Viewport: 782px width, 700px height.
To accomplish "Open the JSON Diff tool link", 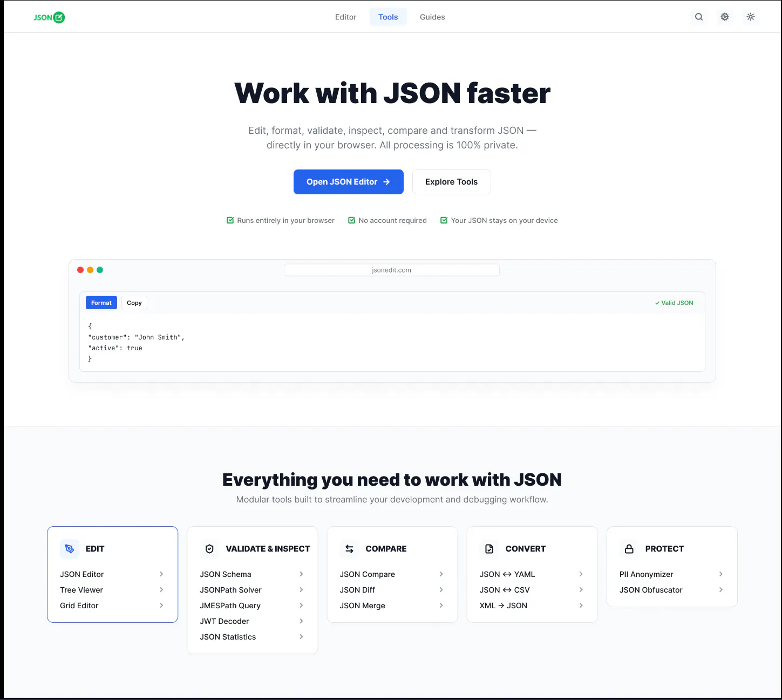I will [392, 590].
